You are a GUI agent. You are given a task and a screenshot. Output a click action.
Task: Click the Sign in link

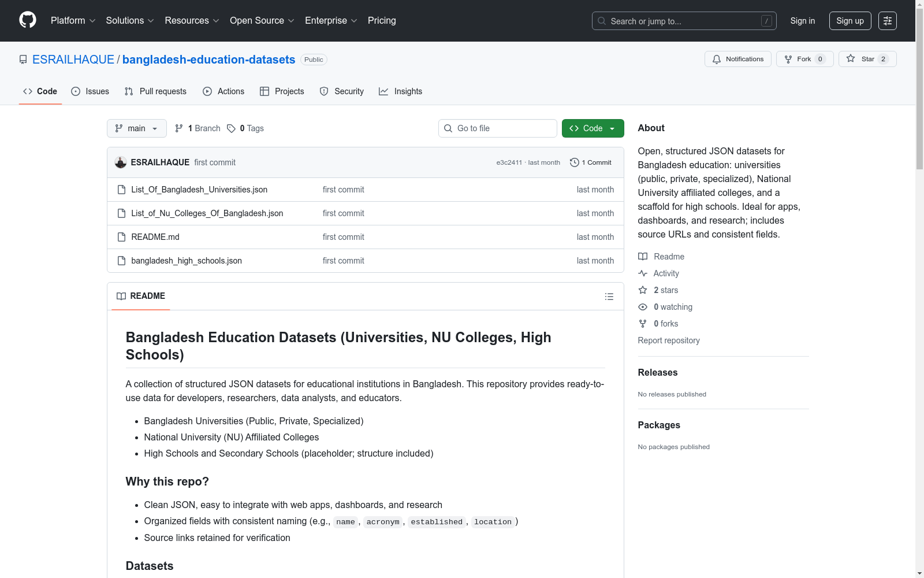pyautogui.click(x=803, y=21)
